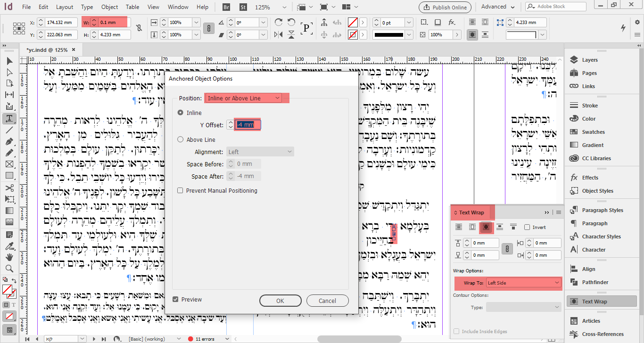
Task: Click the reference point locator grid
Action: tap(19, 28)
